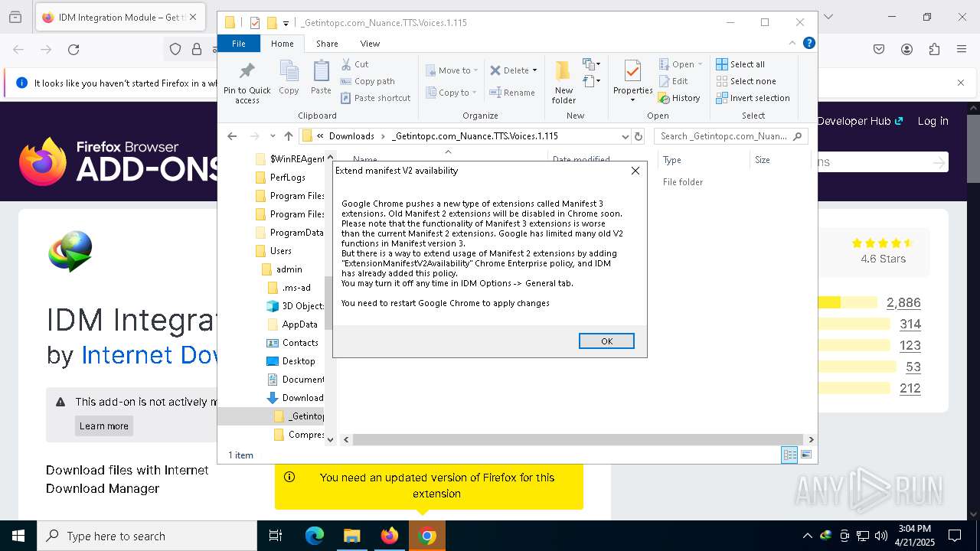Go up one folder level in Explorer
This screenshot has width=980, height=551.
point(288,136)
